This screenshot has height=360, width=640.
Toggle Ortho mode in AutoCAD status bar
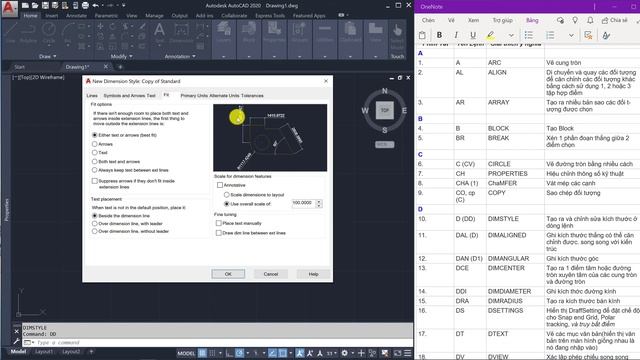tap(230, 353)
